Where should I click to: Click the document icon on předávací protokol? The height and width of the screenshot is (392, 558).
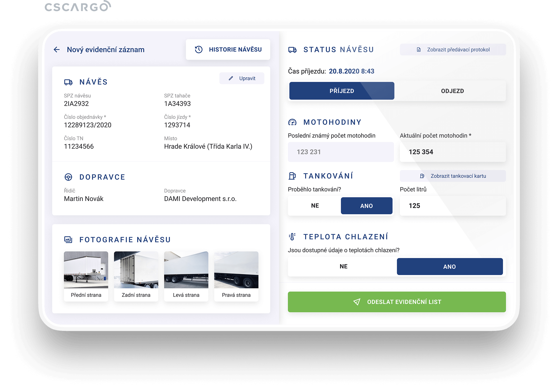coord(419,50)
